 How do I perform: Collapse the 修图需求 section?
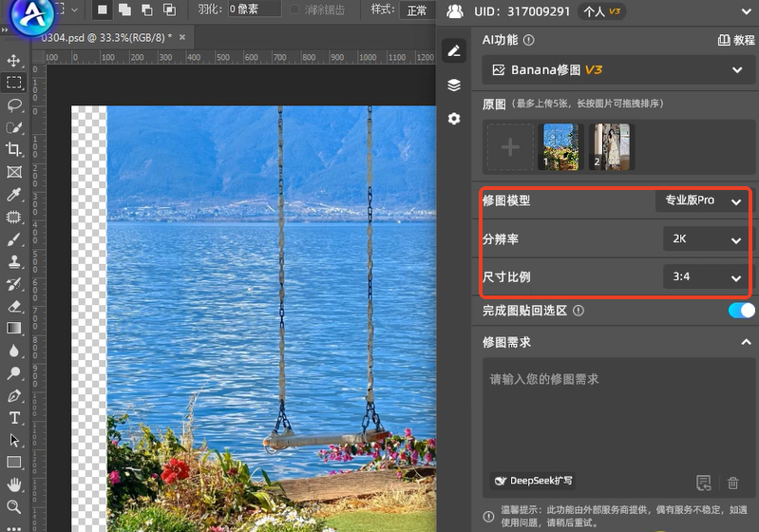point(746,342)
